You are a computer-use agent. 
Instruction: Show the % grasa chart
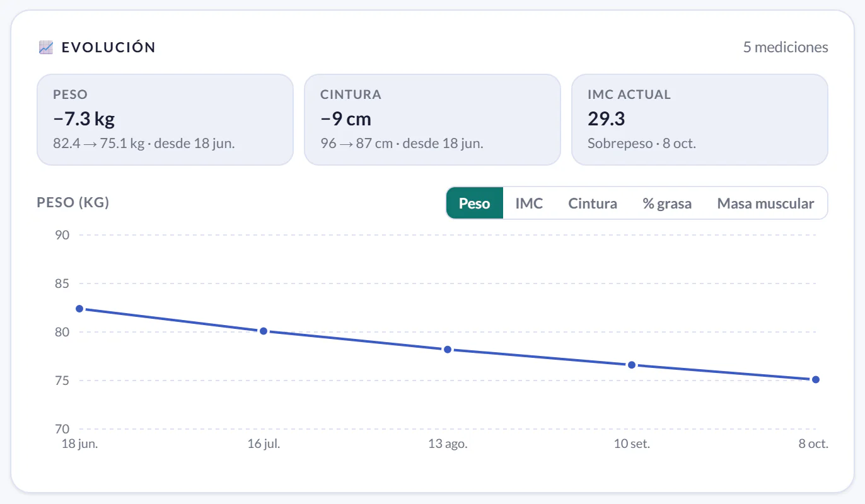pos(667,203)
